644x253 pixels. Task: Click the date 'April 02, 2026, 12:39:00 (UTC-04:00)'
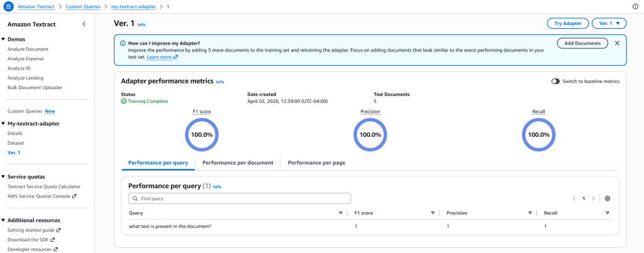(x=287, y=101)
